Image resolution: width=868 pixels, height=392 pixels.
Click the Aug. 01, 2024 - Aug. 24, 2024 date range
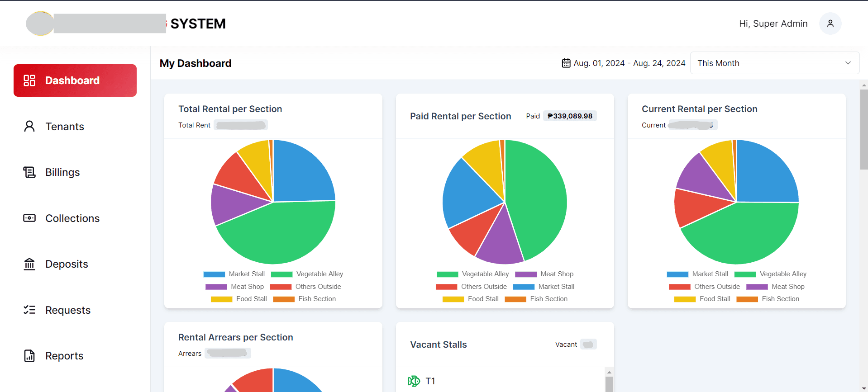point(630,63)
